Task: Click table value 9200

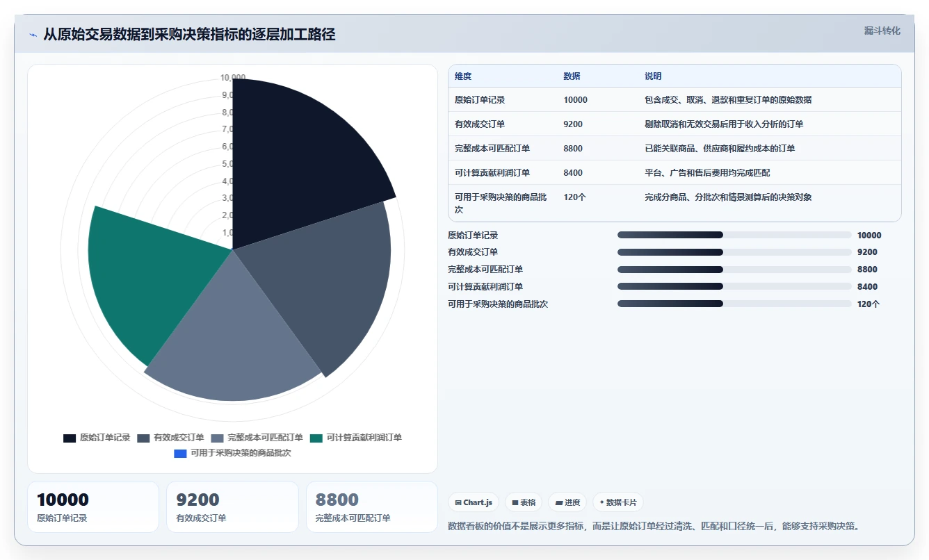Action: click(x=573, y=124)
